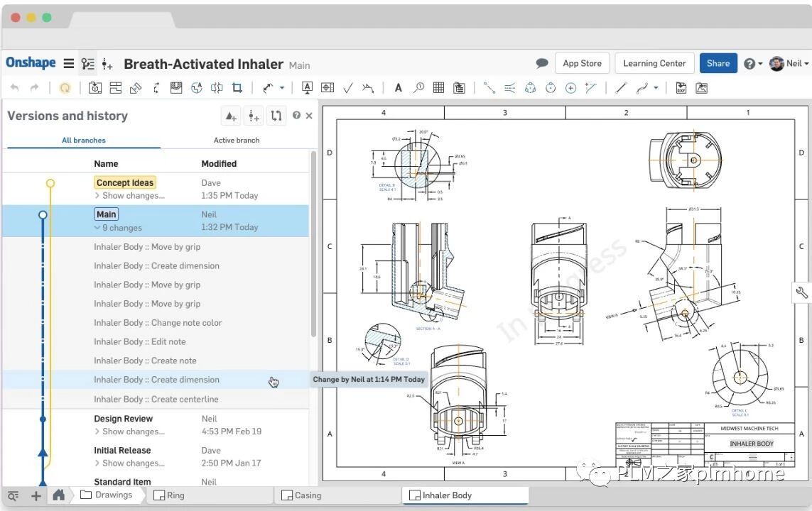Insert a Table using the grid icon
The image size is (812, 511).
[x=438, y=88]
